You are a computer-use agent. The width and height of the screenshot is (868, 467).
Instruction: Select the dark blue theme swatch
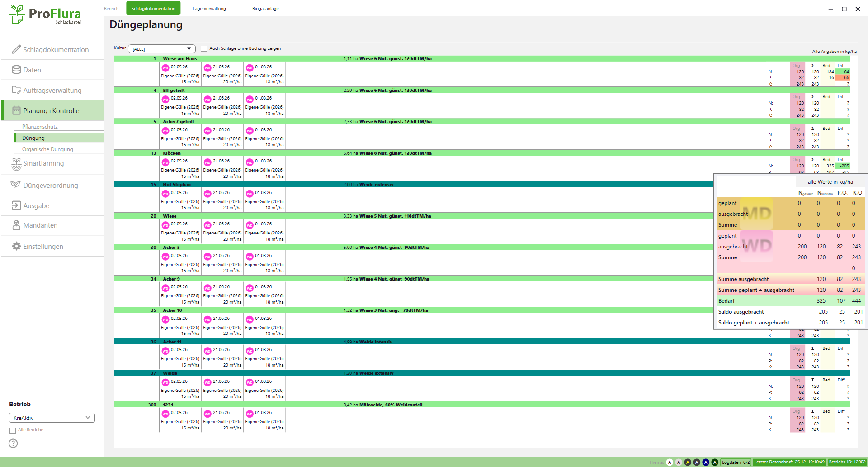[x=706, y=462]
